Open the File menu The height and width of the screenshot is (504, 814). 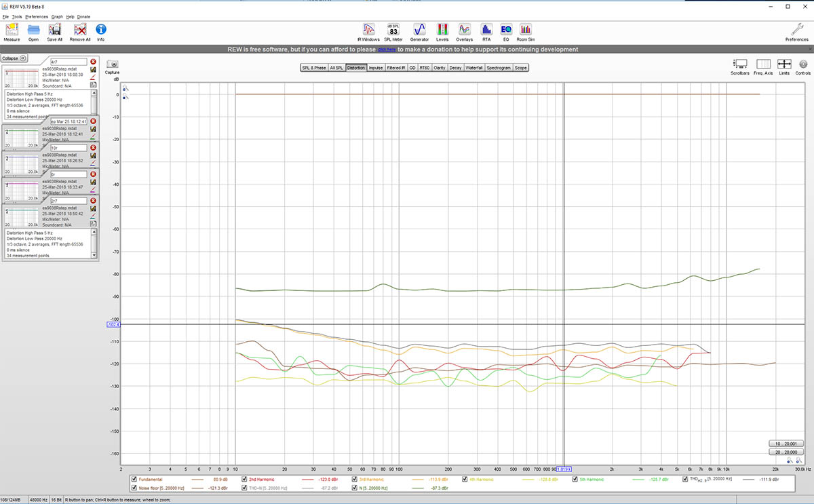(6, 16)
